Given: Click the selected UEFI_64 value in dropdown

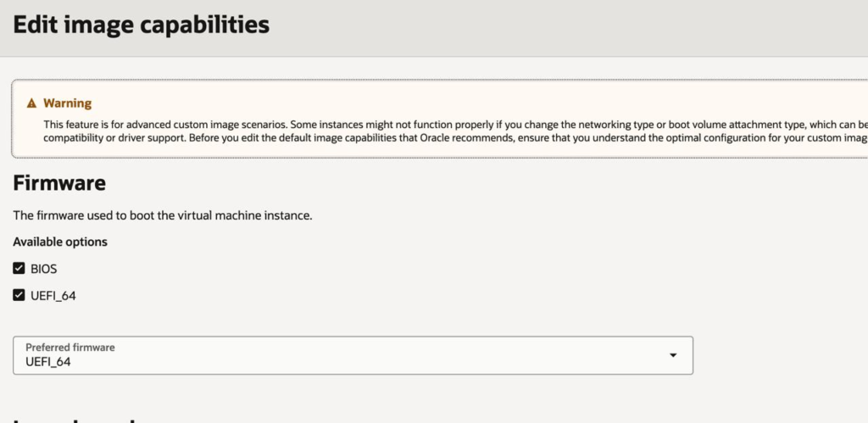Looking at the screenshot, I should pyautogui.click(x=48, y=362).
